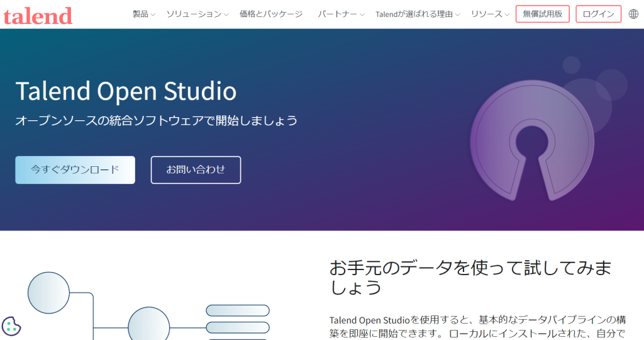Expand the chevron next to ソリューション
The image size is (644, 340).
click(226, 15)
